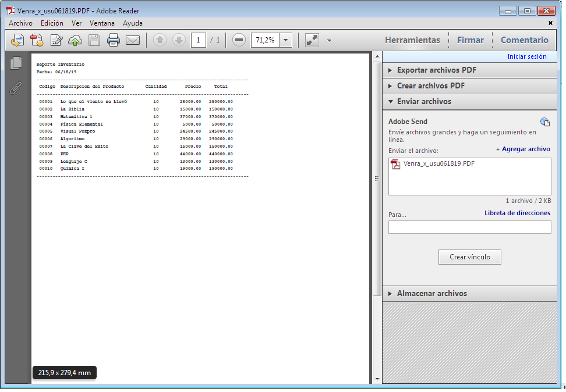This screenshot has height=392, width=566.
Task: Click the Matemática 1 row text
Action: [76, 117]
